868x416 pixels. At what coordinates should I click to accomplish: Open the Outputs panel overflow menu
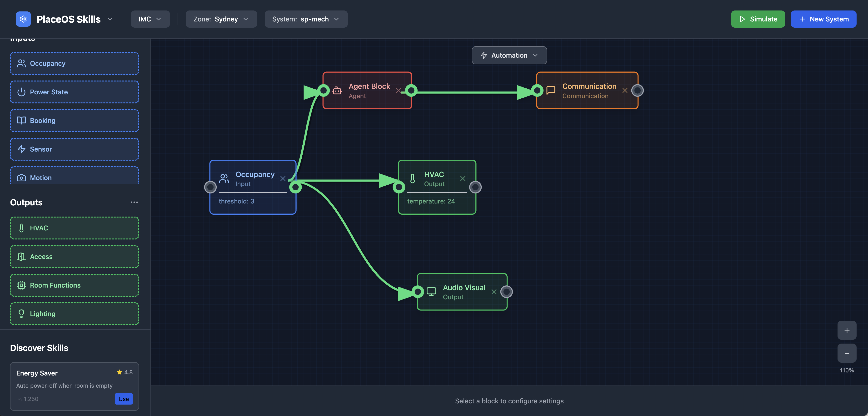(x=134, y=202)
